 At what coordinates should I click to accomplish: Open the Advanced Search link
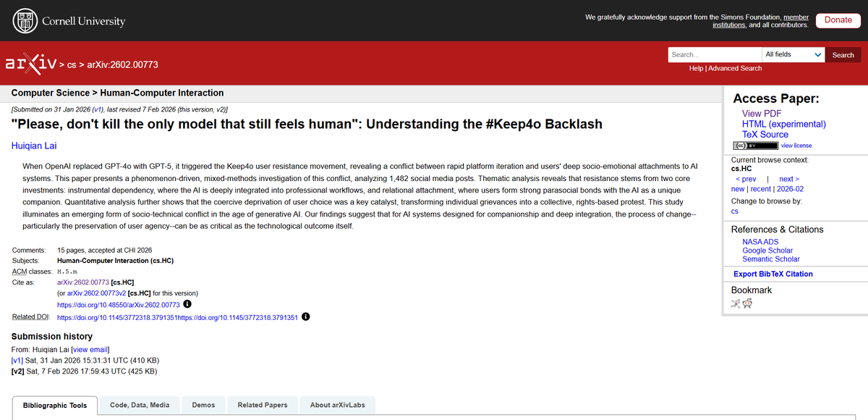(735, 68)
